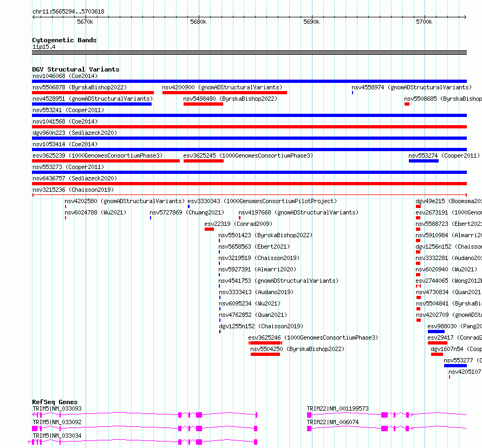Image resolution: width=482 pixels, height=448 pixels.
Task: Open dgv960n223 (Sedlazeck2020) label
Action: point(75,133)
